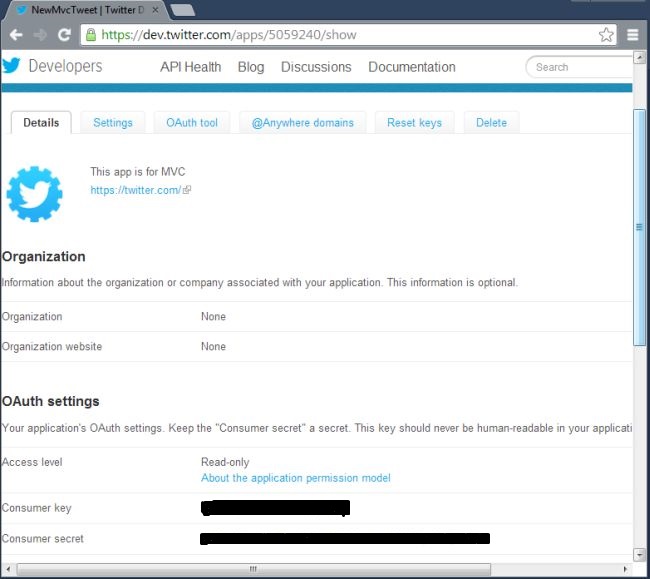Open Discussions in navigation
The image size is (650, 579).
pyautogui.click(x=316, y=67)
